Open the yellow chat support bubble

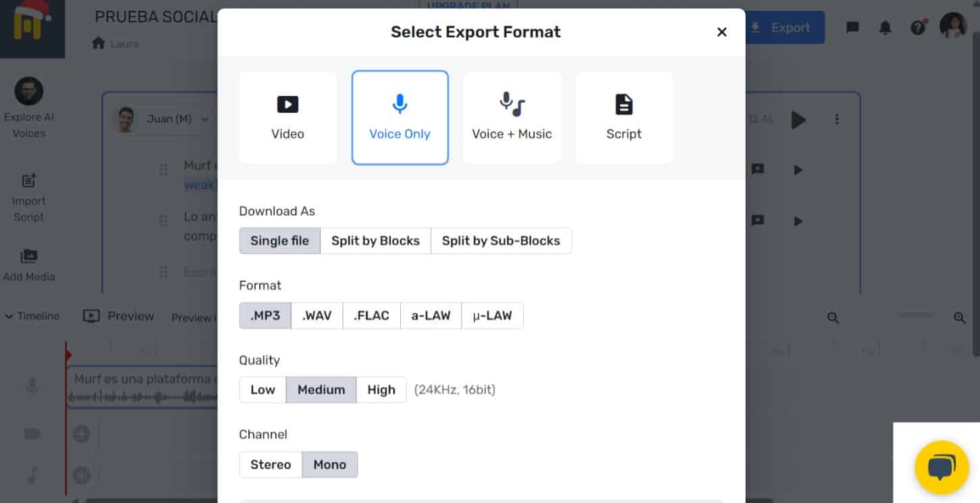click(942, 467)
